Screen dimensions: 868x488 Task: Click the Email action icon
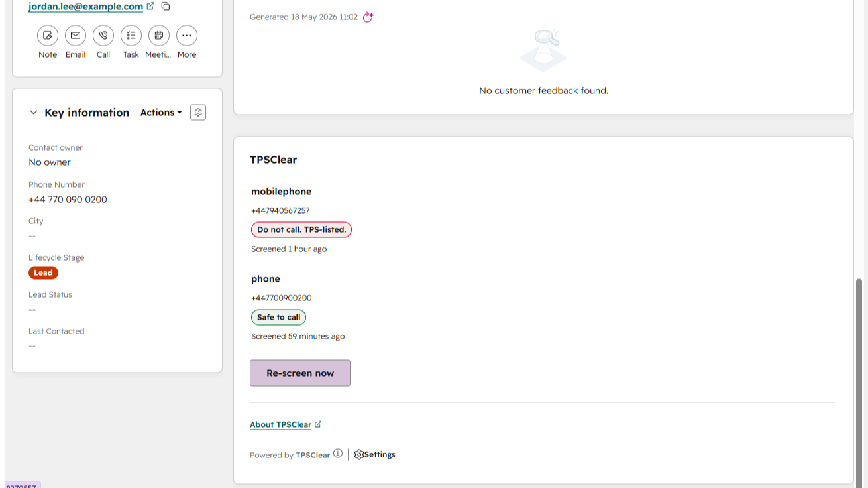pyautogui.click(x=76, y=35)
